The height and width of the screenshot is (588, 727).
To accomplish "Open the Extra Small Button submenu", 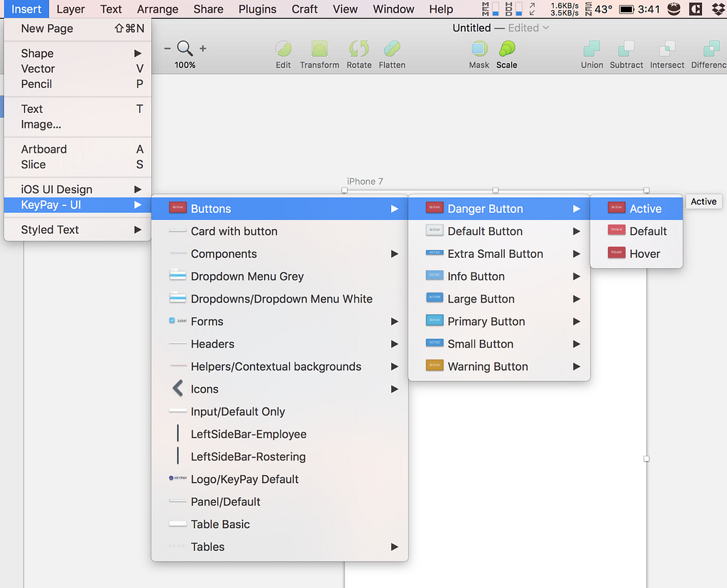I will tap(499, 254).
